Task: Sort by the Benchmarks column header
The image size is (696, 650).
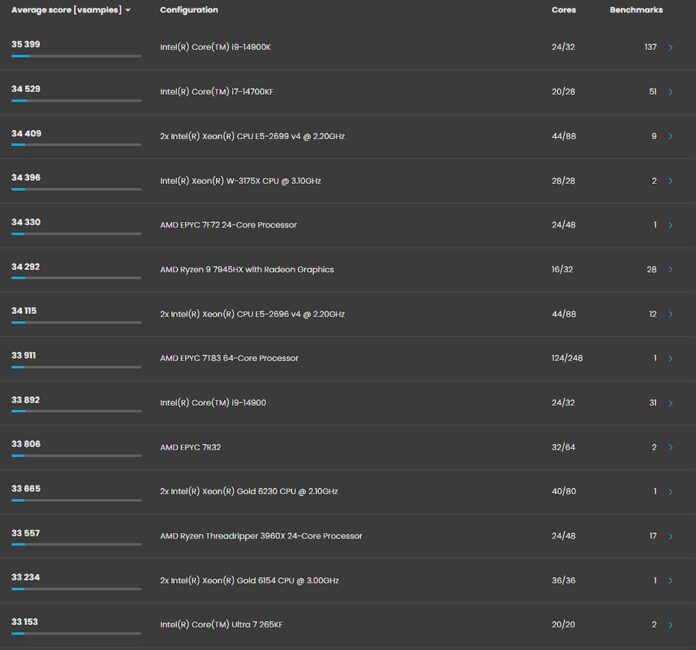Action: pos(636,10)
